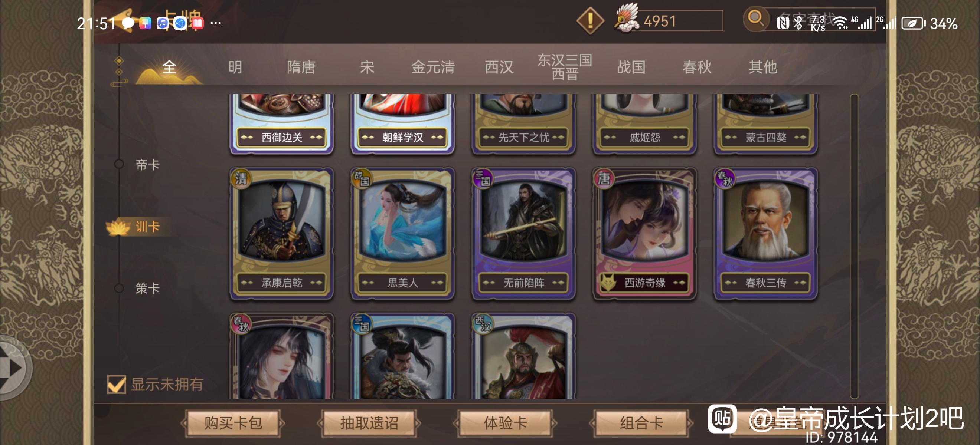Screen dimensions: 980x445
Task: Click the 抽取遗诏 button
Action: coord(369,423)
